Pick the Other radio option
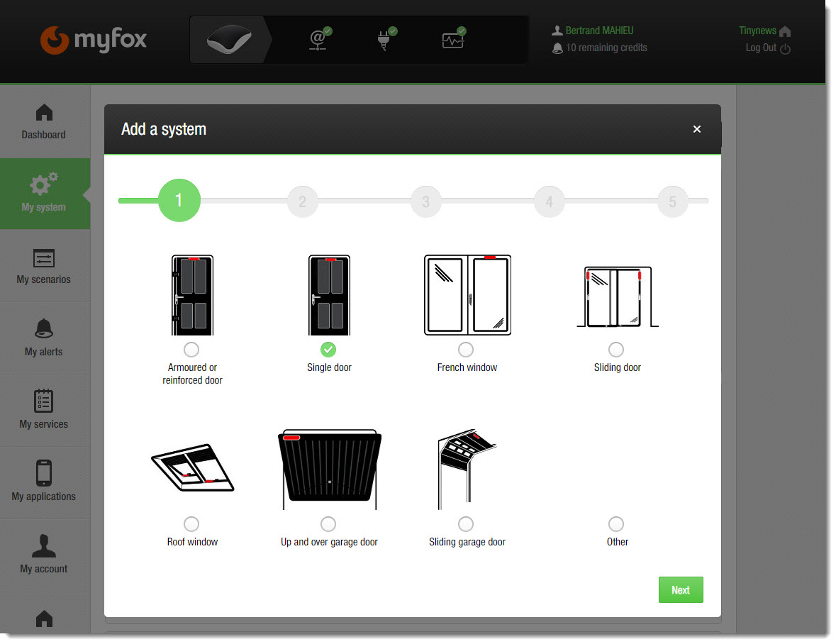Screen dimensions: 836x644 [x=616, y=524]
